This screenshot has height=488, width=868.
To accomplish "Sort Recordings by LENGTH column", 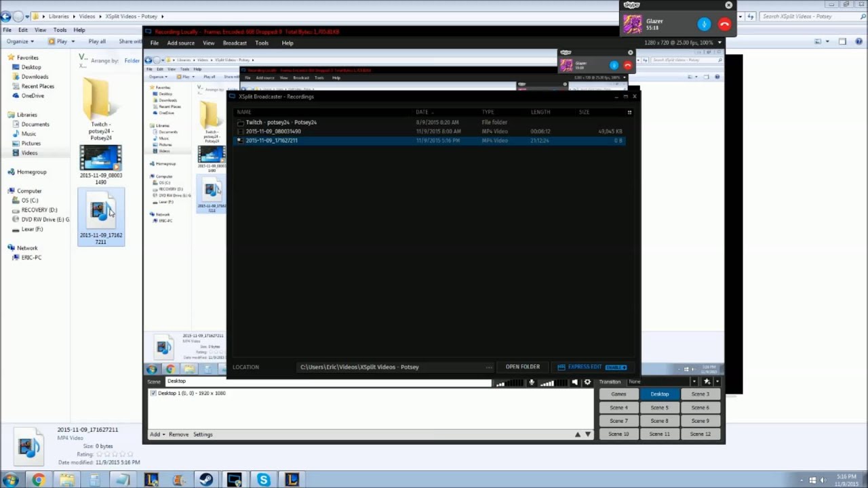I will click(540, 112).
